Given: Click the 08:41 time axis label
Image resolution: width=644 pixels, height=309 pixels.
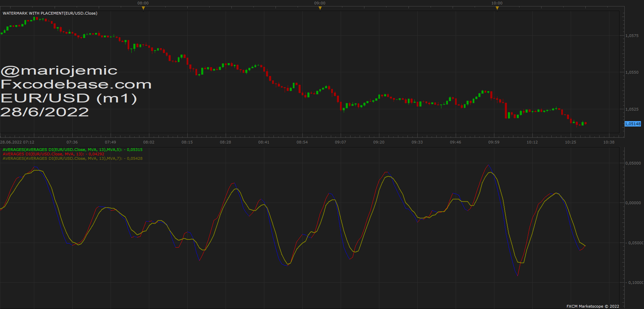Looking at the screenshot, I should click(264, 142).
